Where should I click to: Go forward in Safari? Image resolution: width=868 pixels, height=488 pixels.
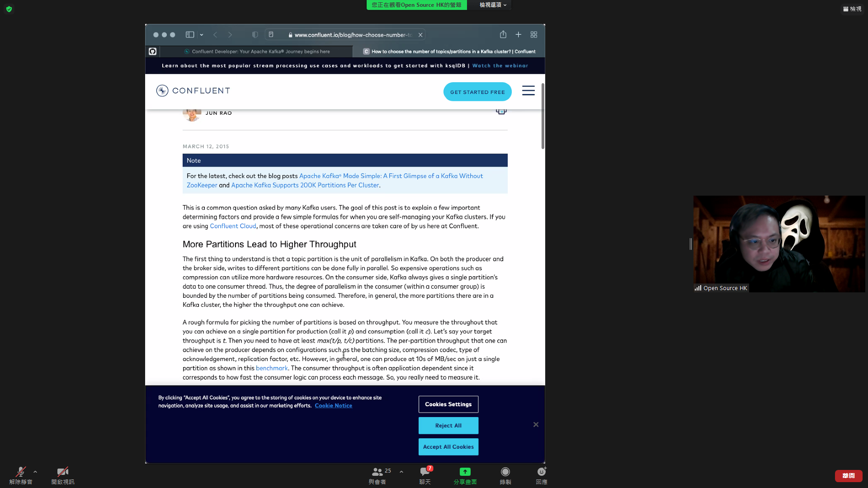230,35
